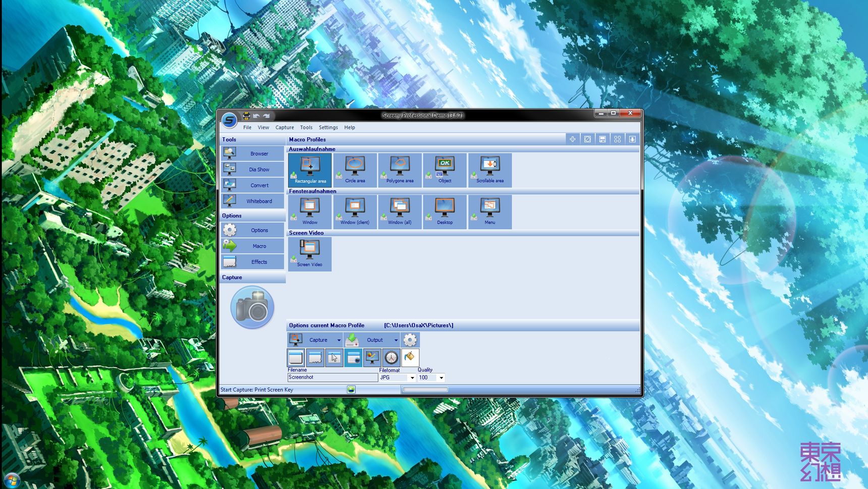Viewport: 868px width, 489px height.
Task: Select the Desktop capture profile
Action: click(445, 212)
